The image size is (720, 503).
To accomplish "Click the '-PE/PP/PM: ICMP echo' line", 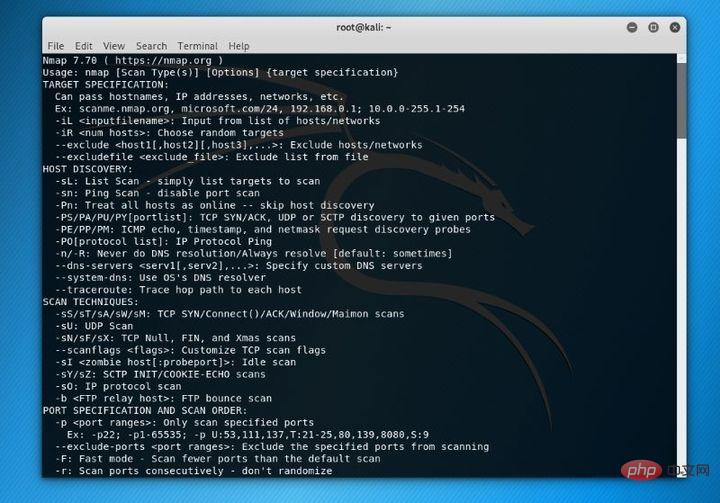I will pos(263,229).
